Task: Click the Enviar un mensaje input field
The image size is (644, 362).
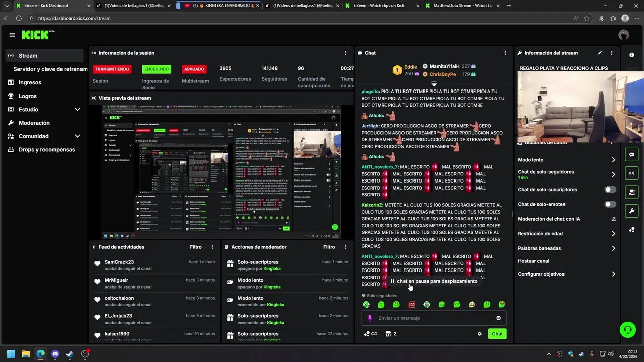Action: pos(434,318)
